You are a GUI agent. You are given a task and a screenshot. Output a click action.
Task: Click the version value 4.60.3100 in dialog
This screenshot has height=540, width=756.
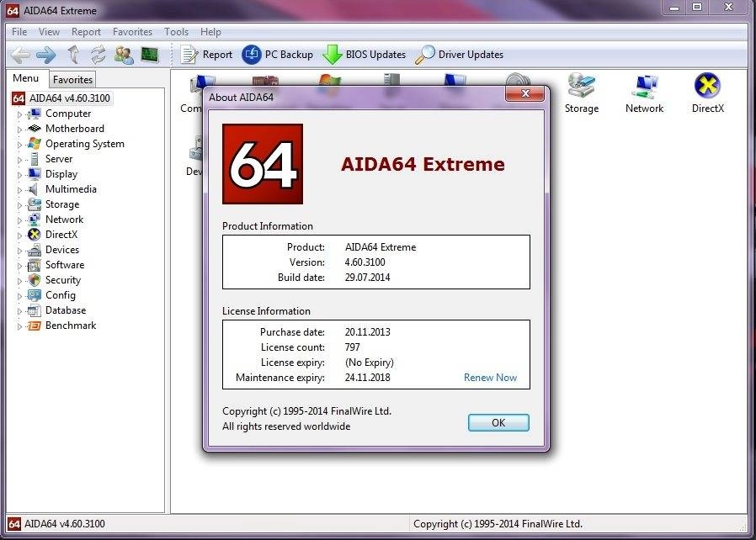click(x=365, y=262)
